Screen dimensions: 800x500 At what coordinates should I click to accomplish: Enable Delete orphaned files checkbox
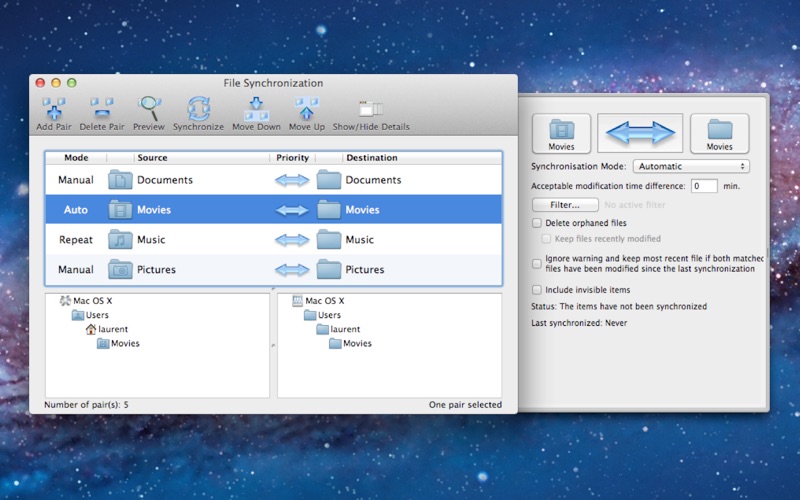(537, 223)
